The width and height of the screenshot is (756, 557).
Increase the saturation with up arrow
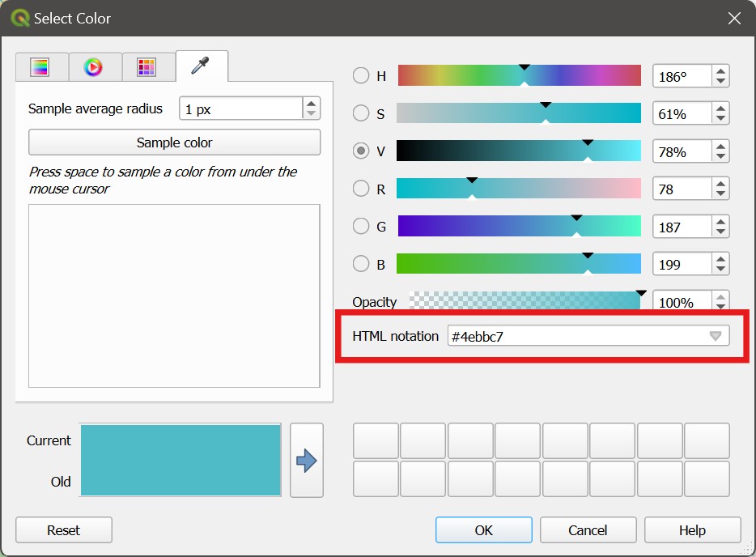tap(720, 109)
